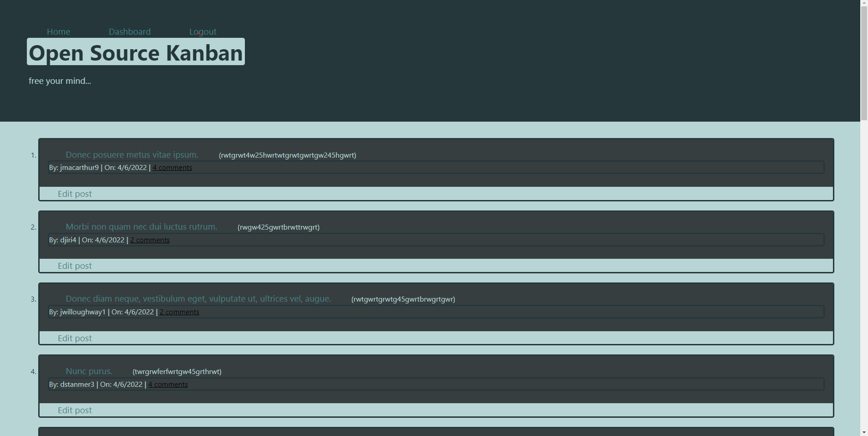Open the post starting "Donec diam neque"
Screen dimensions: 868x436
(x=198, y=299)
